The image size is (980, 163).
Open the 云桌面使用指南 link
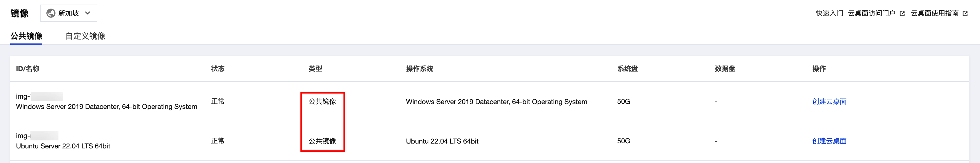click(x=934, y=13)
